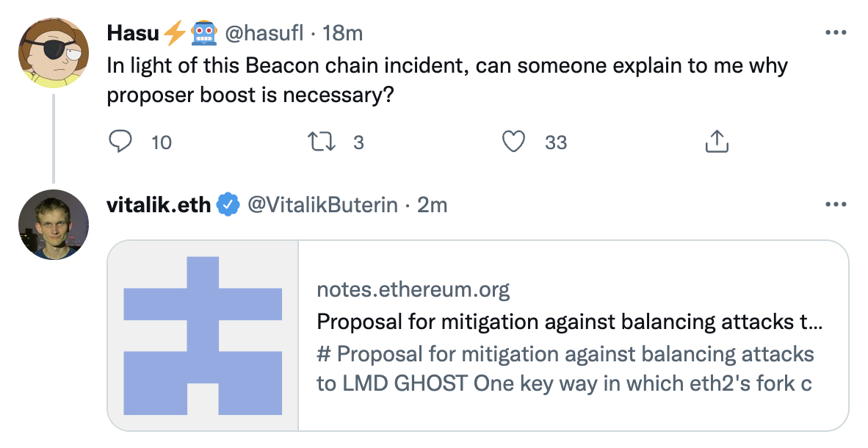Image resolution: width=868 pixels, height=448 pixels.
Task: Click the Hasu display name
Action: click(x=133, y=33)
